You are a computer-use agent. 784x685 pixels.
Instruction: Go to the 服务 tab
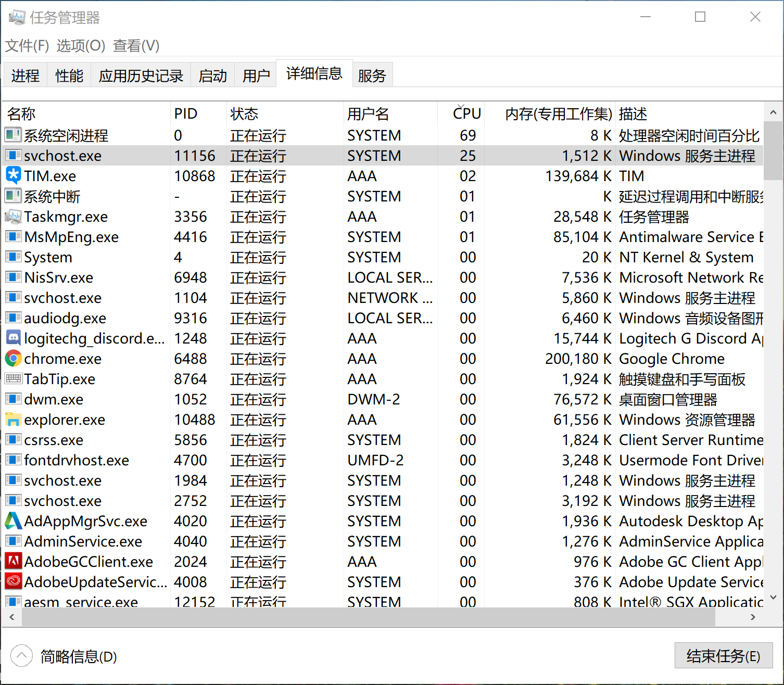pos(372,75)
